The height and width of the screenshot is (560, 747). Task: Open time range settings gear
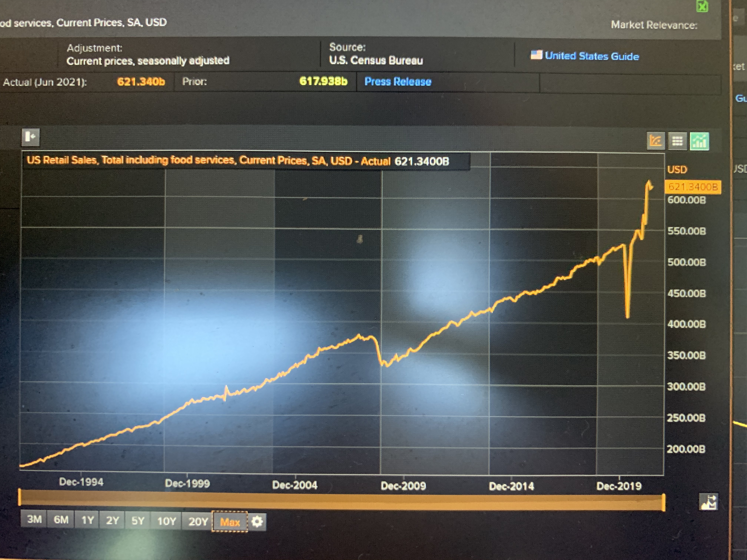257,522
